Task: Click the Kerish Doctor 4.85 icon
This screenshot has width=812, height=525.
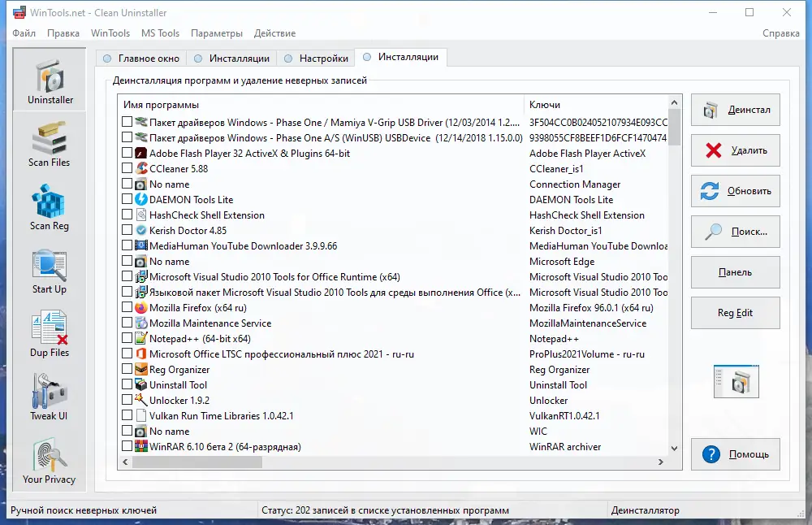Action: click(140, 230)
